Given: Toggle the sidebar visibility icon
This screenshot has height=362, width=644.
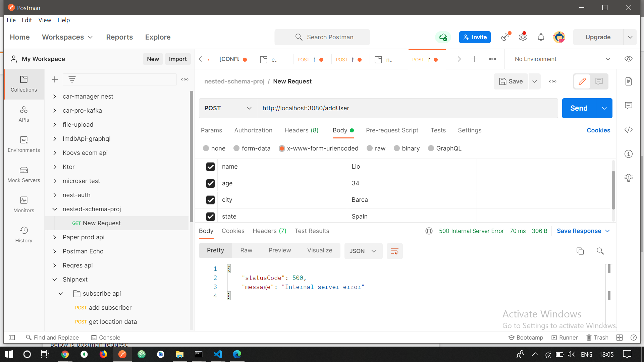Looking at the screenshot, I should coord(12,338).
